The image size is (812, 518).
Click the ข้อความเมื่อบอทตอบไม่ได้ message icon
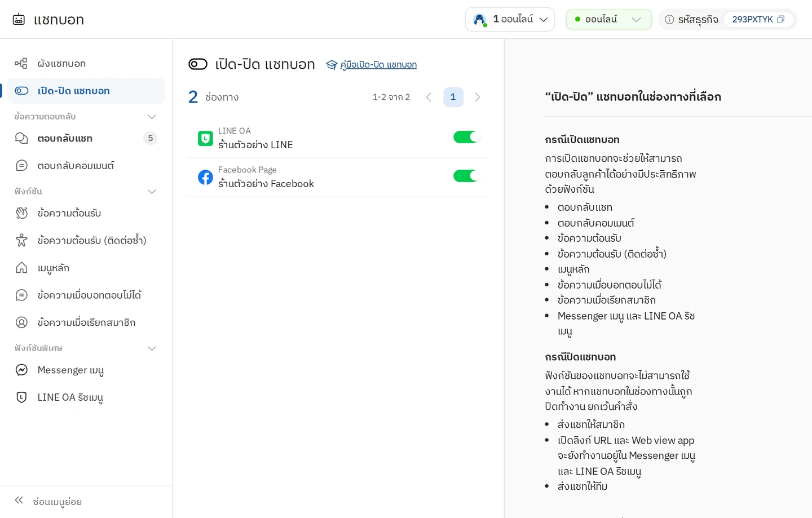21,295
